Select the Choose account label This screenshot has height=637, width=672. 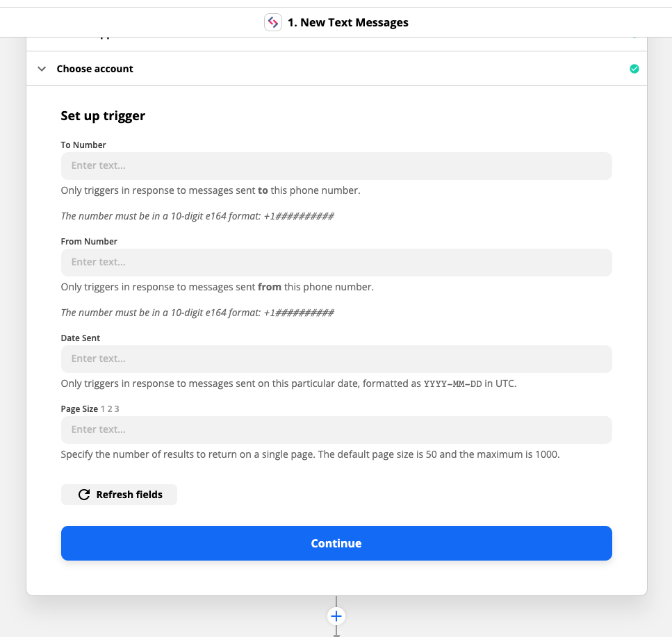(95, 69)
